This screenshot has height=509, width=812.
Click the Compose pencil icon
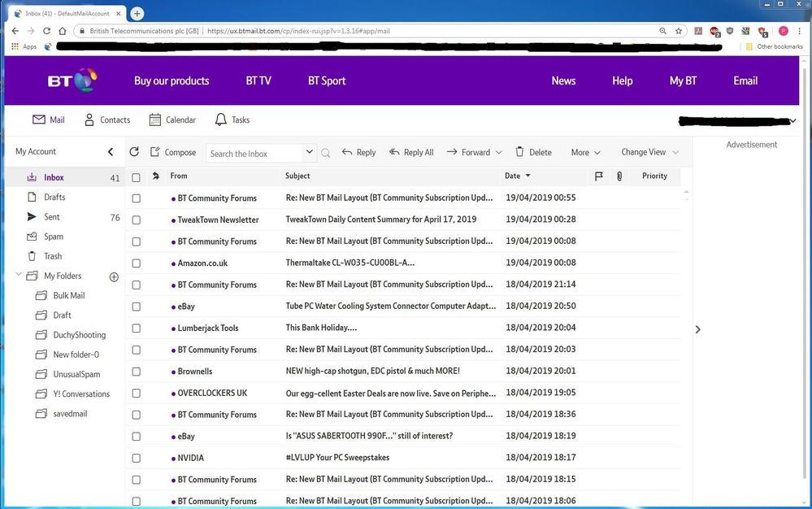[x=155, y=152]
